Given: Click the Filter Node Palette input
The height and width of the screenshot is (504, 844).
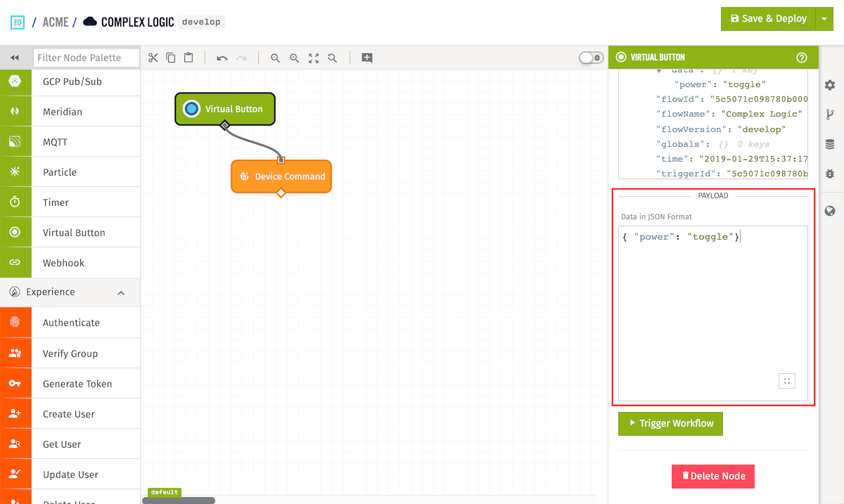Looking at the screenshot, I should [x=87, y=58].
